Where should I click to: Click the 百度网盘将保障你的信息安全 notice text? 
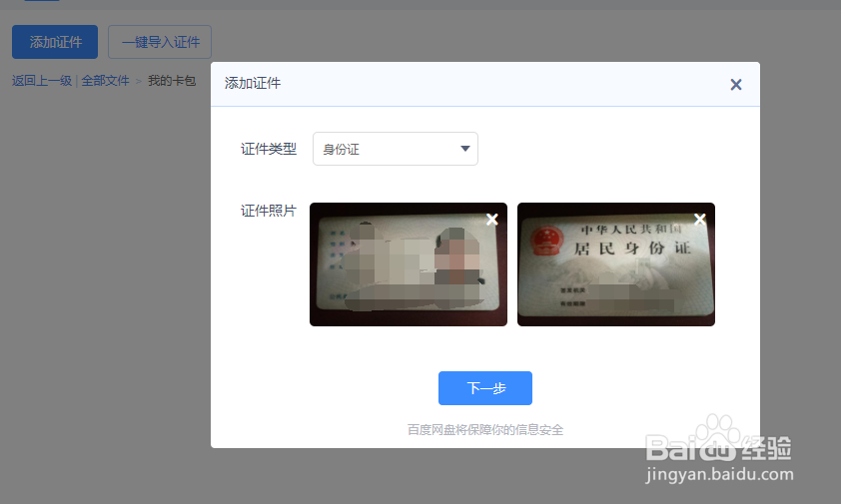(484, 429)
